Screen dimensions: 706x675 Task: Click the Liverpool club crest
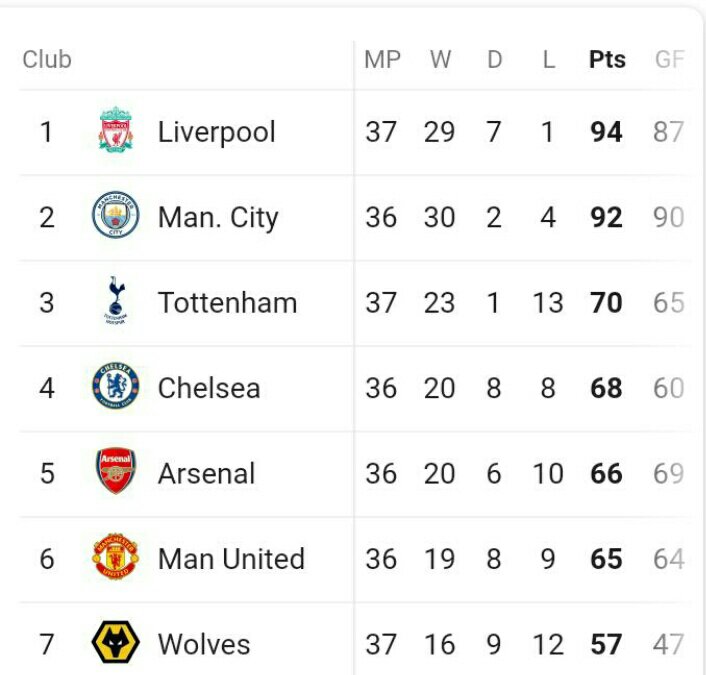(116, 132)
